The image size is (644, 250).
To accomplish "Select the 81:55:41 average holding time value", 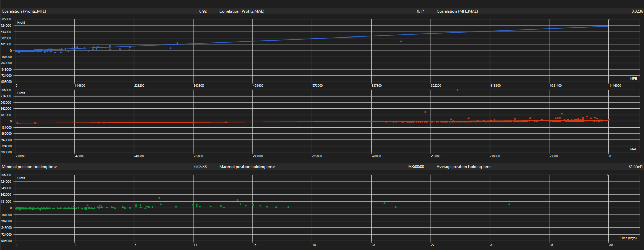I will pyautogui.click(x=635, y=167).
